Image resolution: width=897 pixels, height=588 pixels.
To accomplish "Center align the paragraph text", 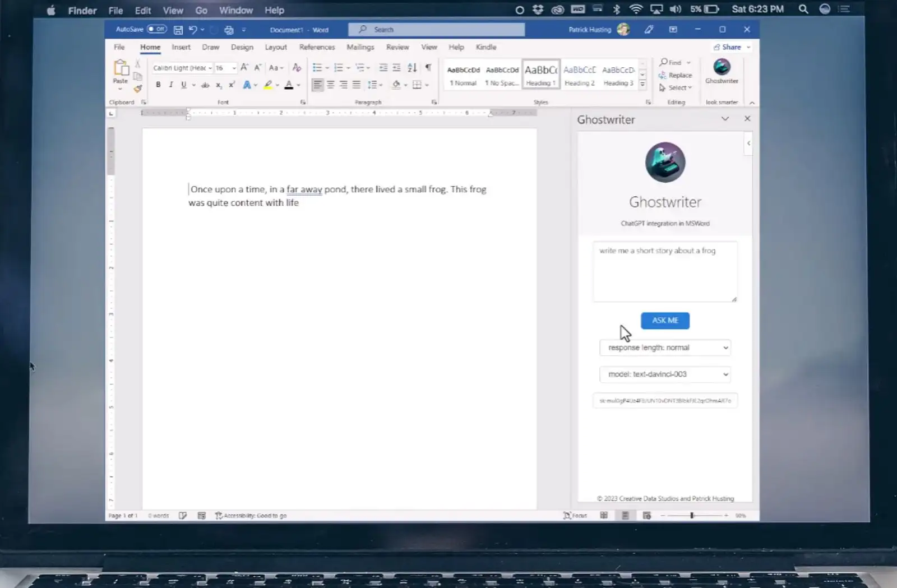I will coord(331,85).
